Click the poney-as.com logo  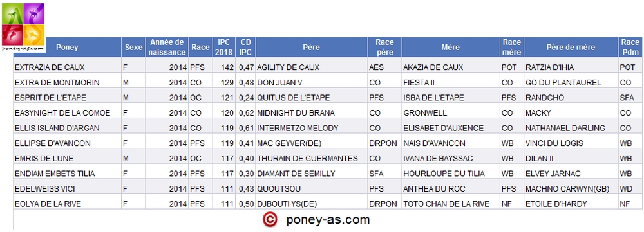(x=23, y=28)
